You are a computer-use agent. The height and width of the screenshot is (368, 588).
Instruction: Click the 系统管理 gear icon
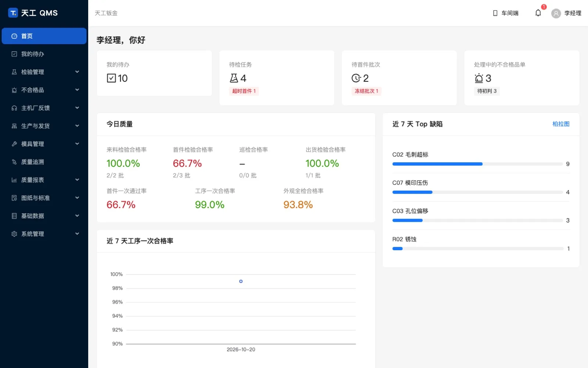pos(14,234)
